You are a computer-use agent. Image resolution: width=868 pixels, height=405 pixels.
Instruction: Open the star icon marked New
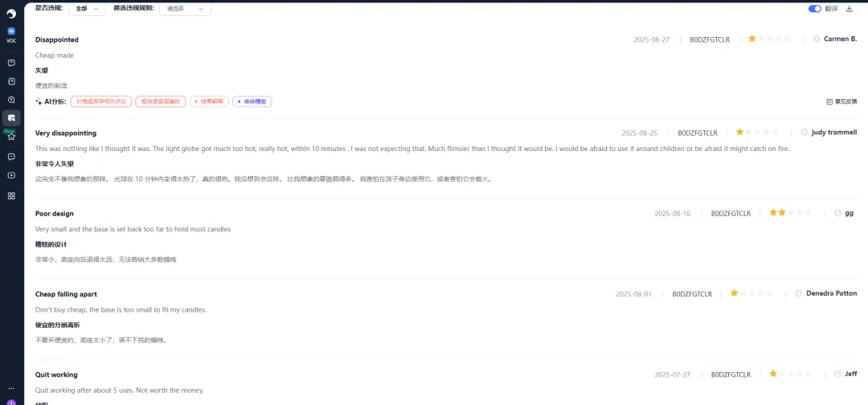(x=11, y=137)
